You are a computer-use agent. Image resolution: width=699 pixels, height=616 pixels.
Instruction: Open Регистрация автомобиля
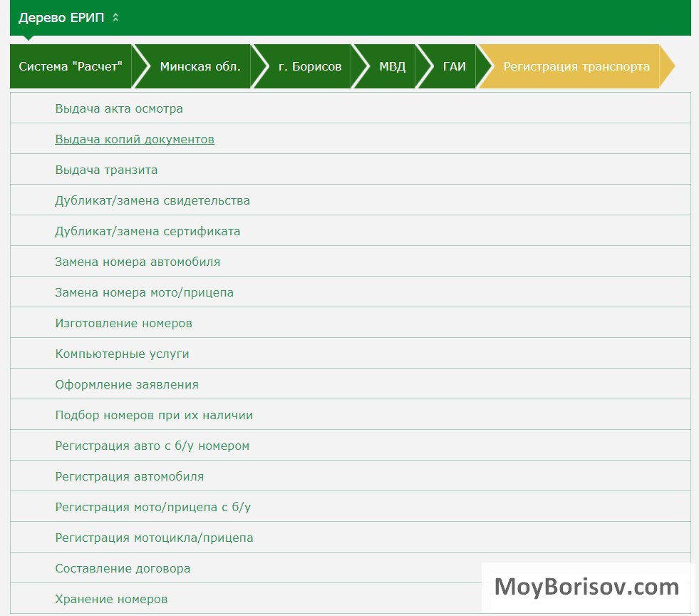tap(129, 476)
